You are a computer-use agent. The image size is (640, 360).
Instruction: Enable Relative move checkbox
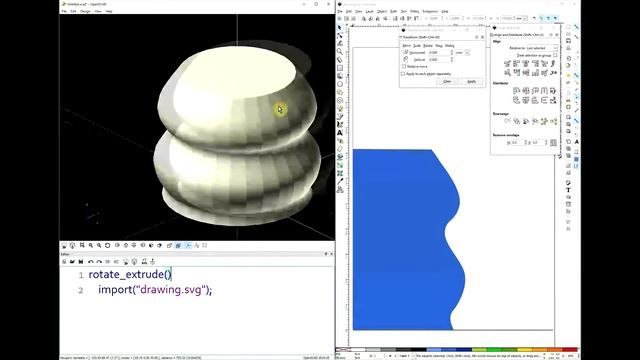point(404,66)
